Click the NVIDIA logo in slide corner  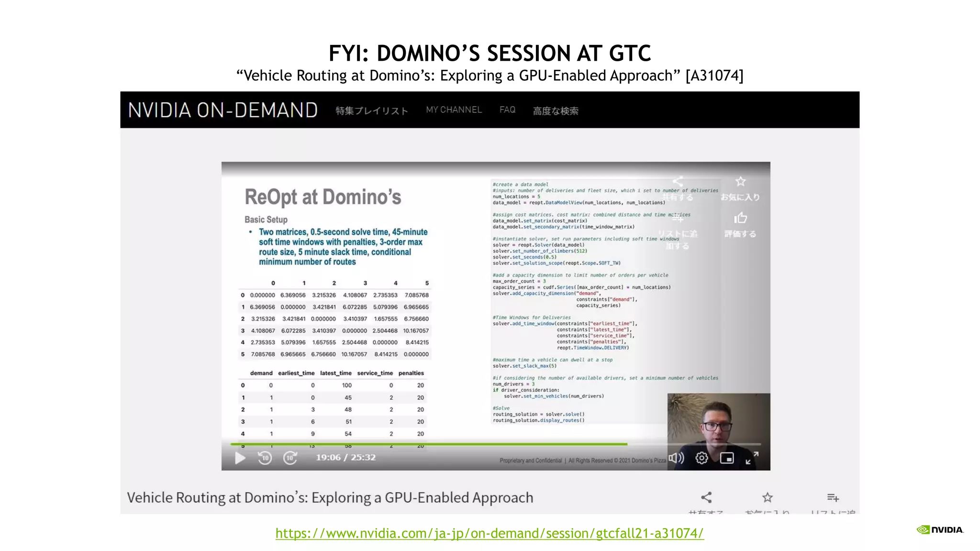[940, 529]
